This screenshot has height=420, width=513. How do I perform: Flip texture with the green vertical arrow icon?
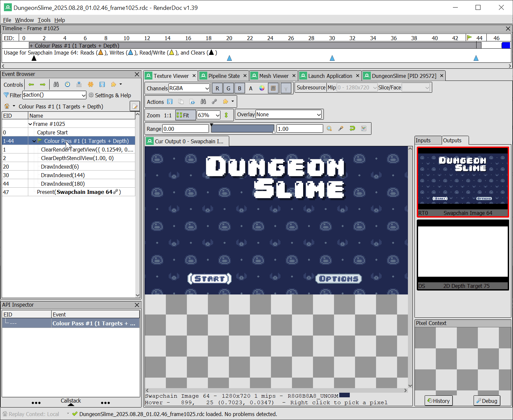coord(227,115)
